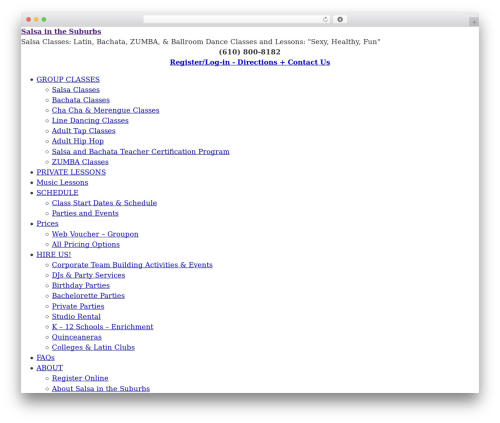Screen dimensions: 500x423
Task: Open Private Parties link
Action: coord(78,306)
